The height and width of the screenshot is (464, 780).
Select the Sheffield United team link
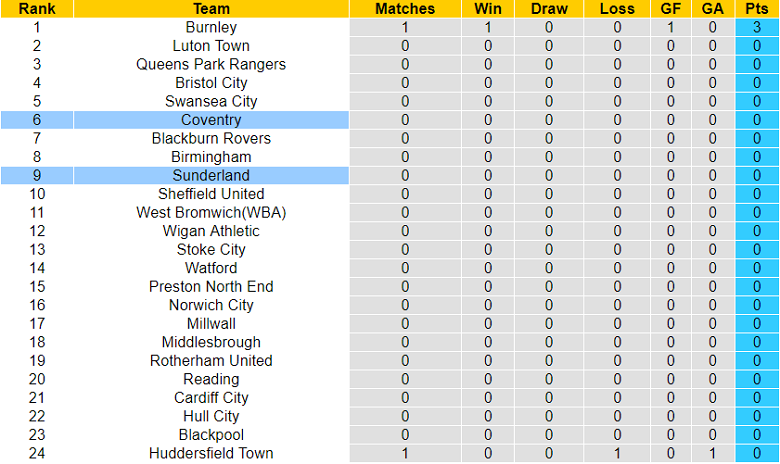tap(211, 194)
